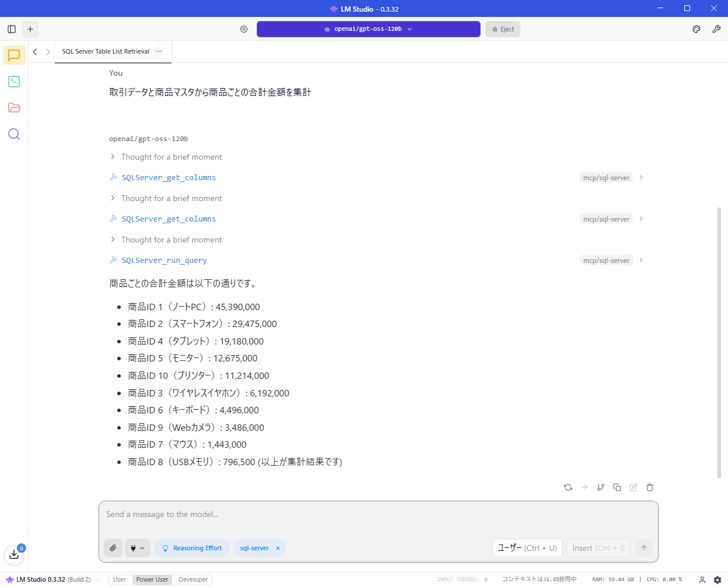Open Discover with the magnifier icon
The height and width of the screenshot is (587, 728).
13,134
